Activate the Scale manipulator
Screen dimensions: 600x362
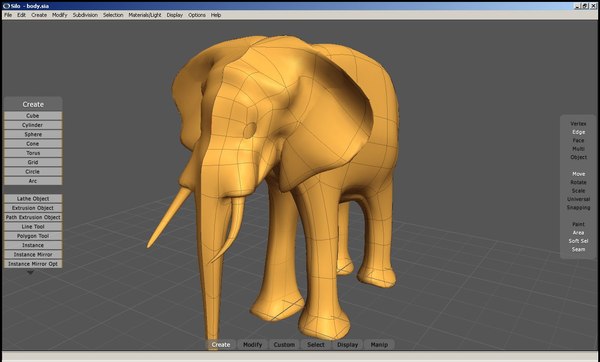tap(578, 191)
